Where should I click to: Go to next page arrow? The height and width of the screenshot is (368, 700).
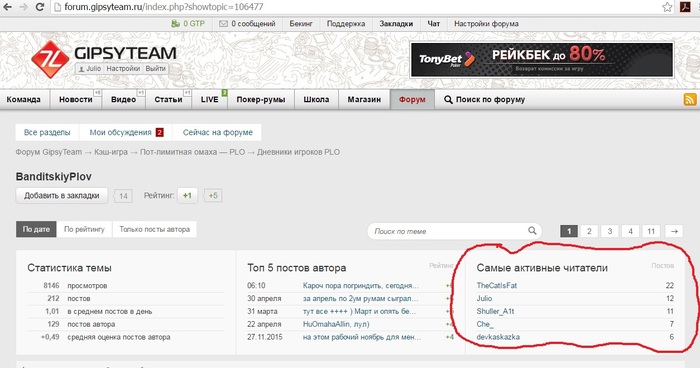click(x=674, y=231)
